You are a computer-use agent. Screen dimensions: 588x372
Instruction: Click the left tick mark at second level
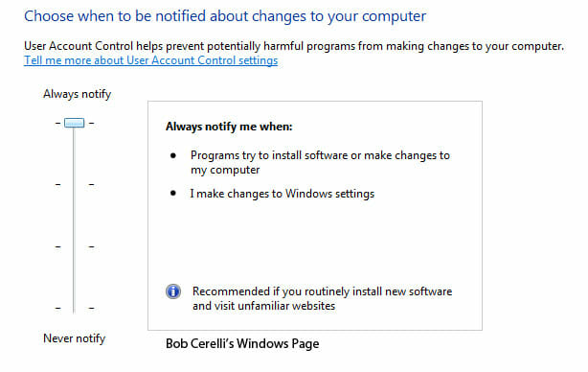pos(57,184)
